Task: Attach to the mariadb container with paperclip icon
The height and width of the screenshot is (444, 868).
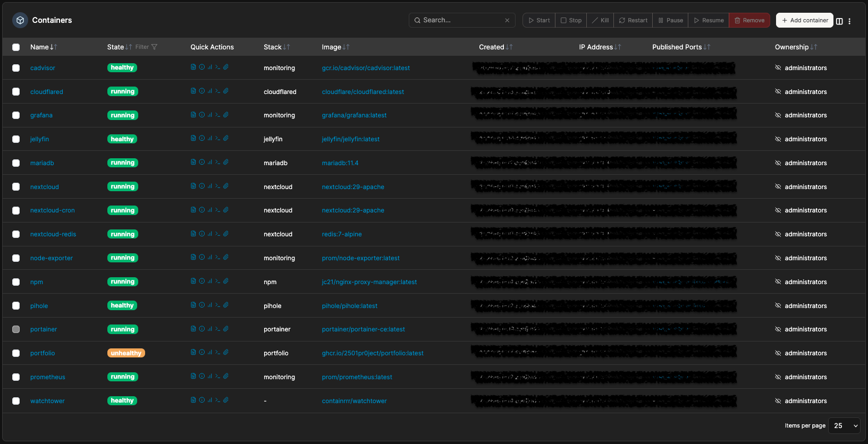Action: (226, 163)
